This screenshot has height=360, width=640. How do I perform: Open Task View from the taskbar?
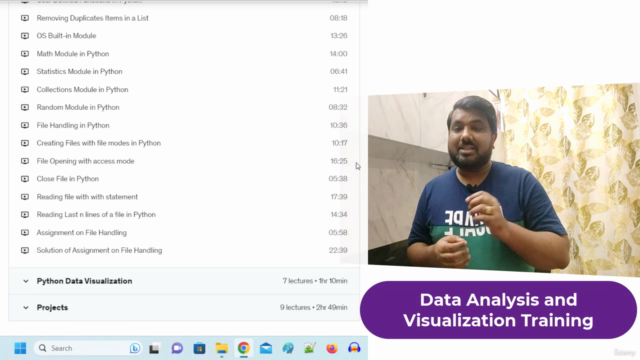[154, 349]
